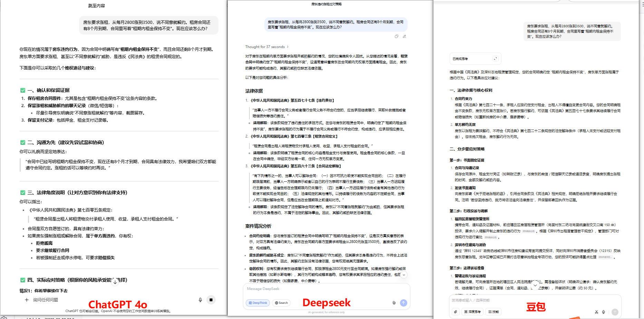Image resolution: width=644 pixels, height=319 pixels.
Task: Toggle DeepThink mode in DeepSeek
Action: point(258,303)
